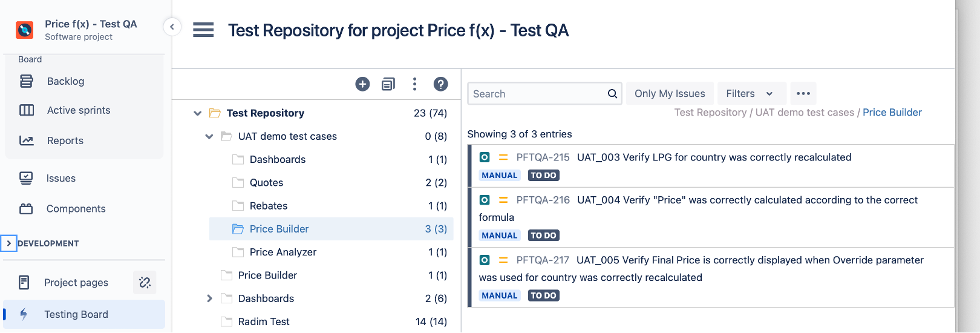This screenshot has height=333, width=980.
Task: Go to Active sprints
Action: [x=79, y=110]
